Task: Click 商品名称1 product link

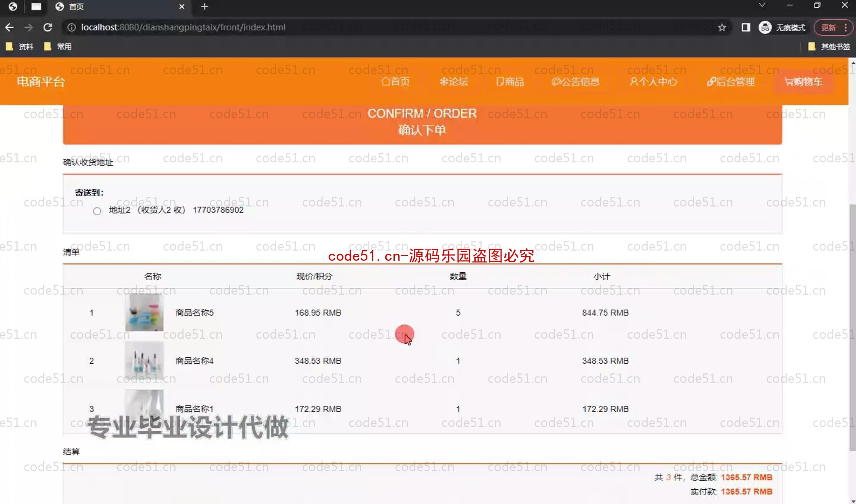Action: click(x=194, y=408)
